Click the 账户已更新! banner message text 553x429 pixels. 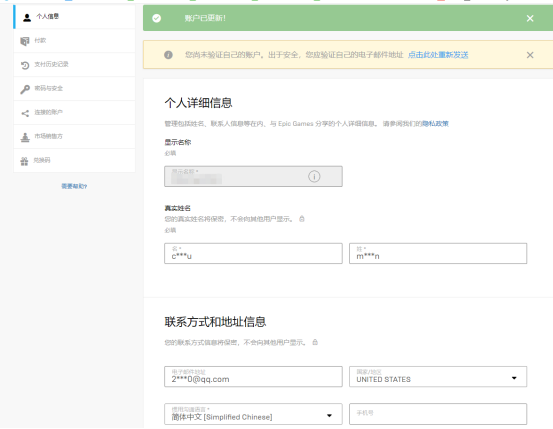(205, 18)
